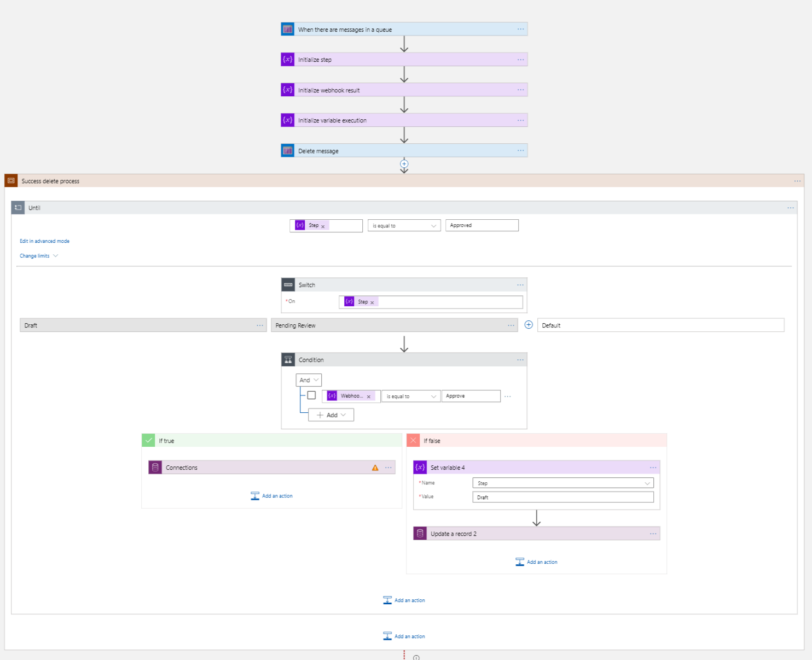The image size is (812, 660).
Task: Click the Update a record 2 icon
Action: (x=420, y=534)
